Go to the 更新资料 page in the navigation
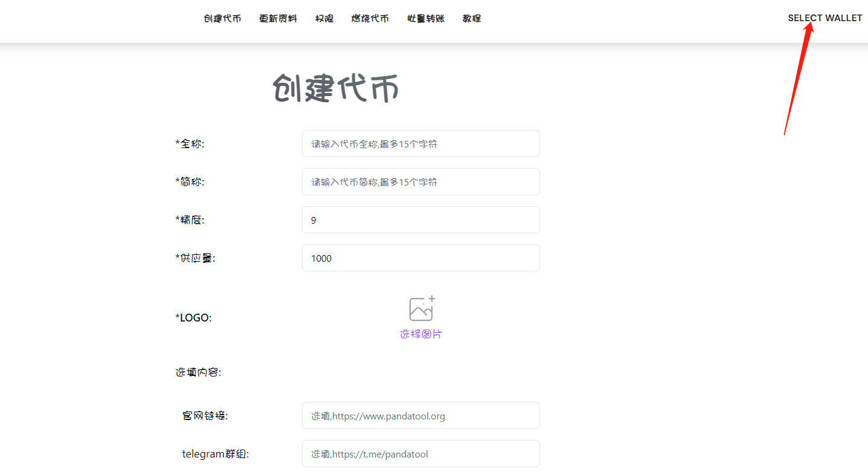 278,19
